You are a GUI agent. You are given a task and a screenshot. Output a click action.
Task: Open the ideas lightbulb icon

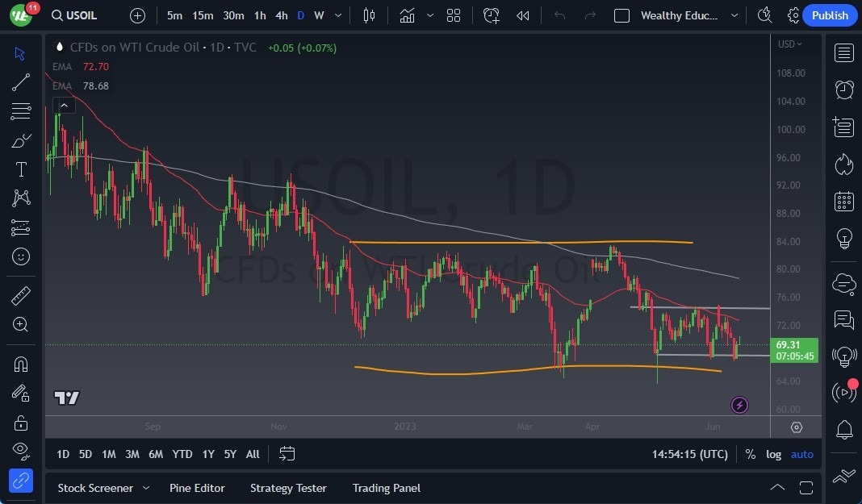tap(844, 239)
